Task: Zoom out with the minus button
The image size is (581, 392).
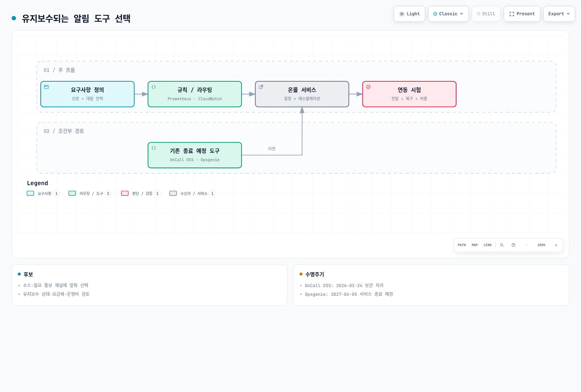Action: (527, 245)
